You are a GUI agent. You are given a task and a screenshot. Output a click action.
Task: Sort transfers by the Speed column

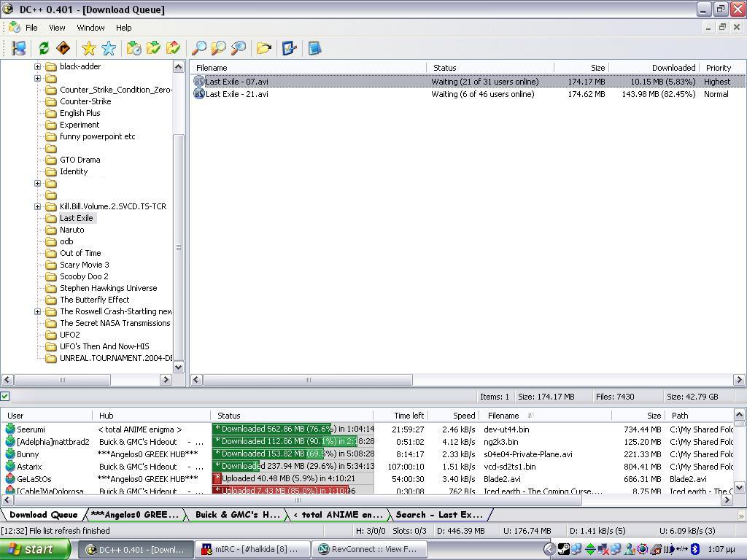point(452,415)
